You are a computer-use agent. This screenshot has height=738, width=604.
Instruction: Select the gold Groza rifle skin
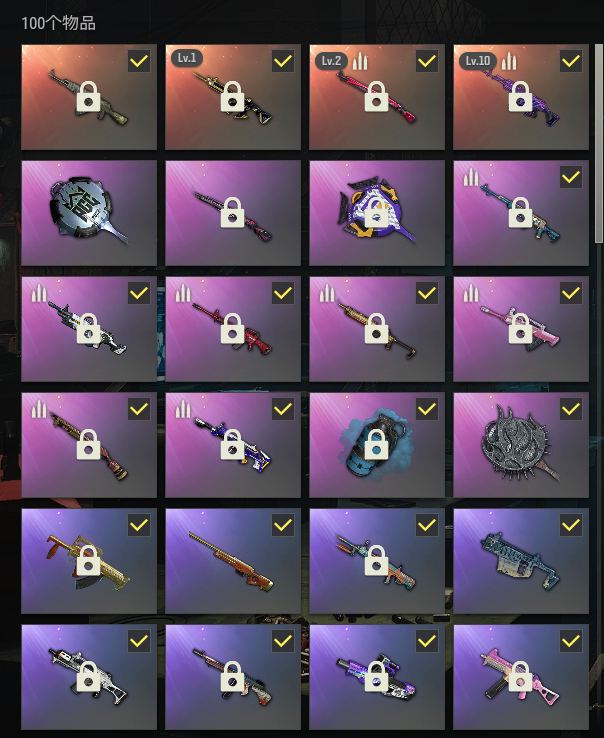(89, 561)
